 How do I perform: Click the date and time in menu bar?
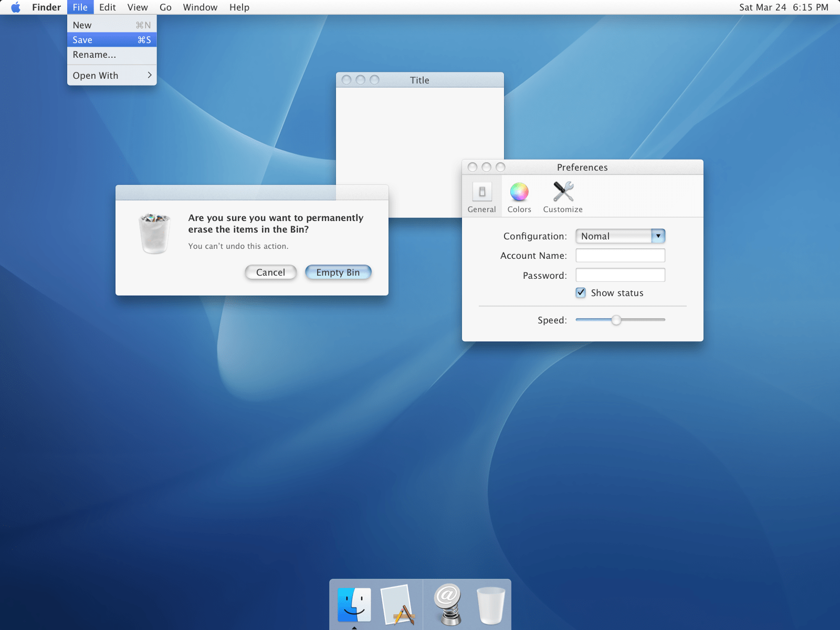784,7
